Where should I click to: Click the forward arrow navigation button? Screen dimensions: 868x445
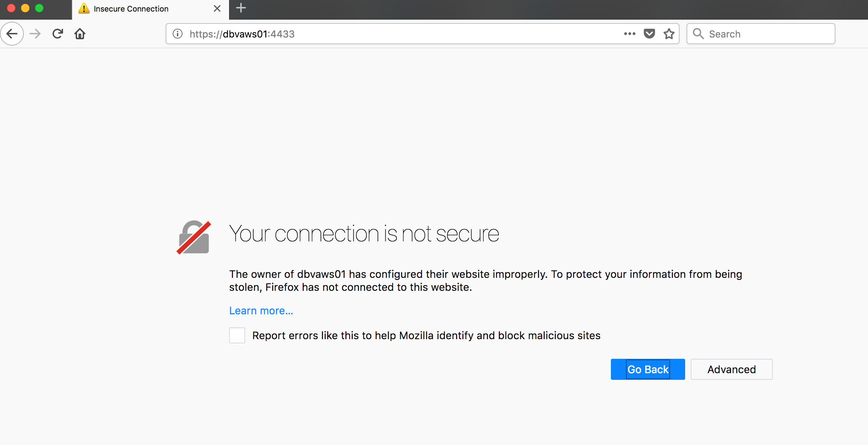click(x=35, y=34)
